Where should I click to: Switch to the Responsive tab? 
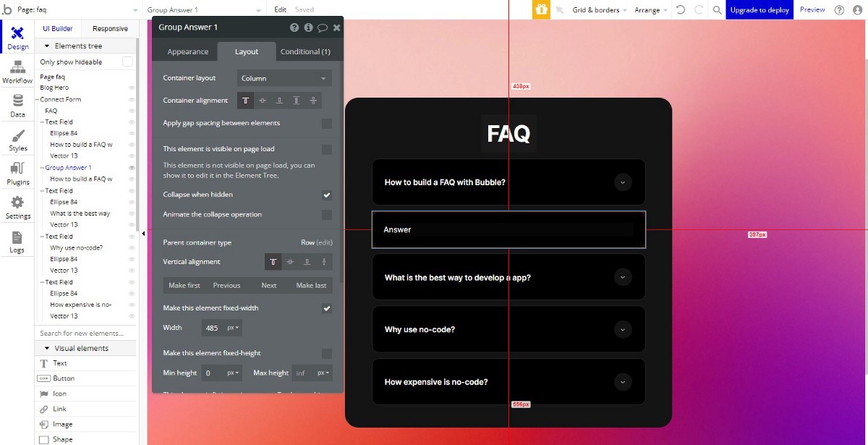tap(110, 29)
